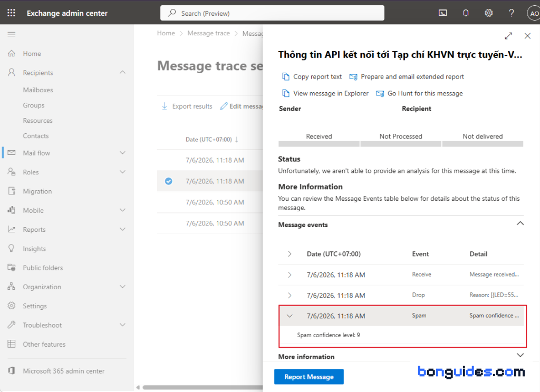Click the Recipients person icon

[12, 72]
